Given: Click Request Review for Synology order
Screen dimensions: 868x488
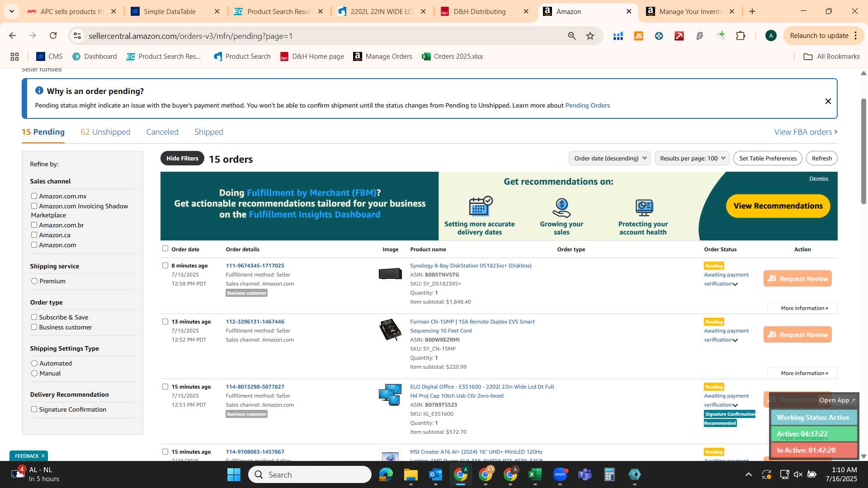Looking at the screenshot, I should 797,278.
